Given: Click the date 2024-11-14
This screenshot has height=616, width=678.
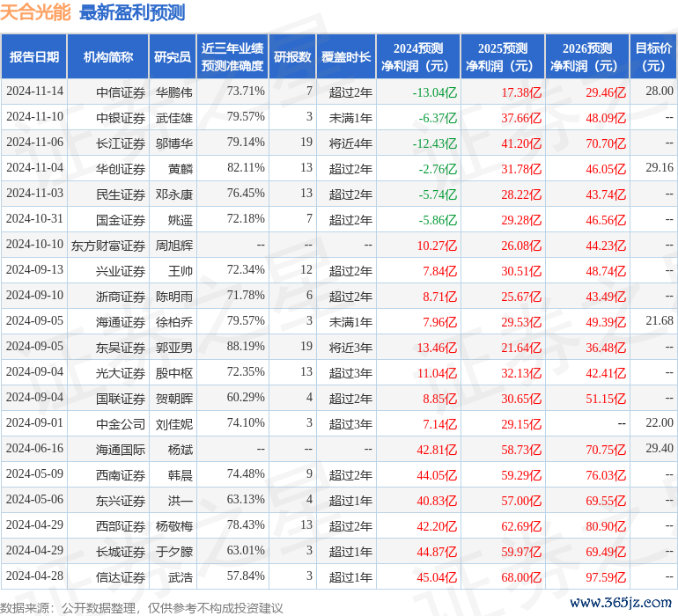Looking at the screenshot, I should 34,92.
